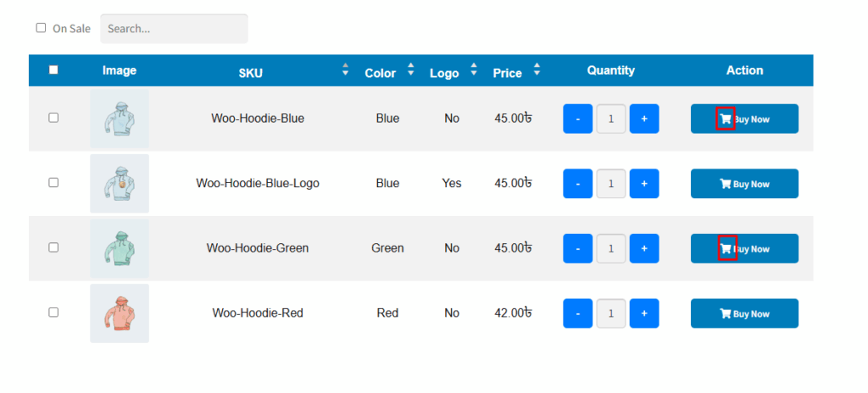Open the blue hoodie product image
This screenshot has height=393, width=868.
click(x=120, y=119)
